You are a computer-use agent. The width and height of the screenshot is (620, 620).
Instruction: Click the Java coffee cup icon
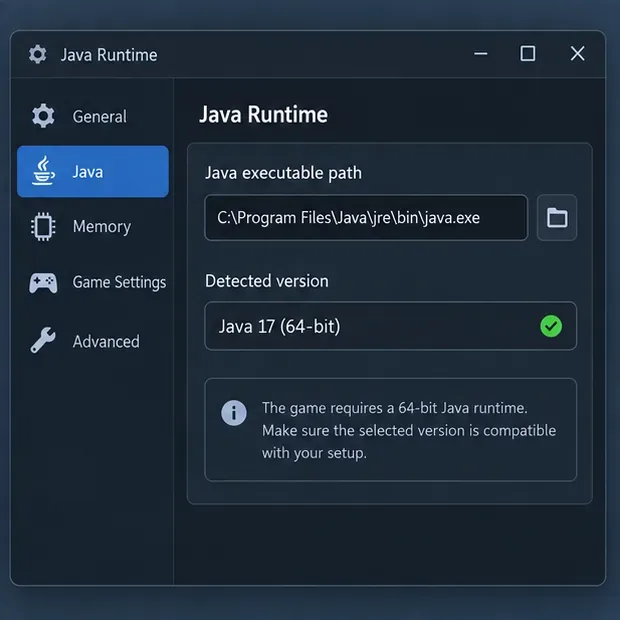click(x=43, y=171)
